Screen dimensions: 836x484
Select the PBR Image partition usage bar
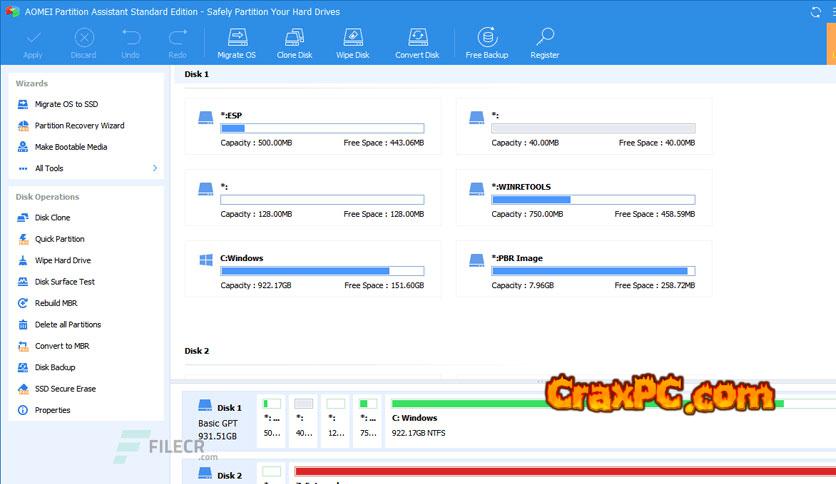click(594, 271)
